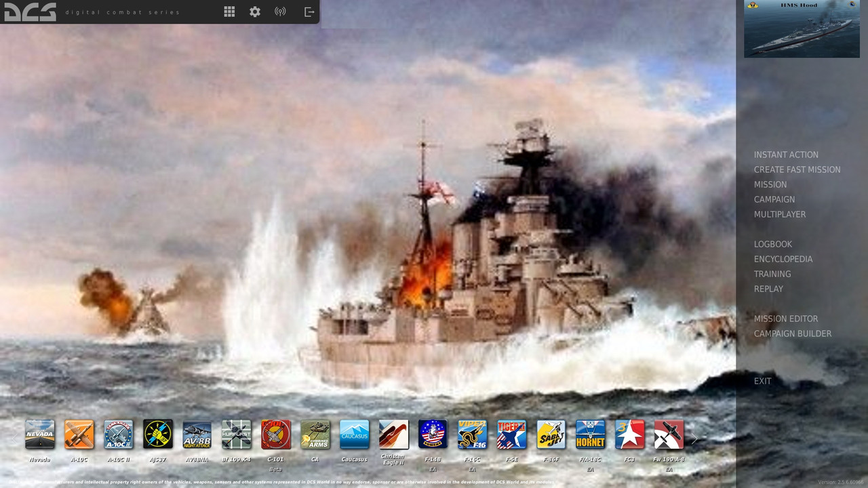Screen dimensions: 868x488
Task: Open the module manager grid icon
Action: [229, 12]
